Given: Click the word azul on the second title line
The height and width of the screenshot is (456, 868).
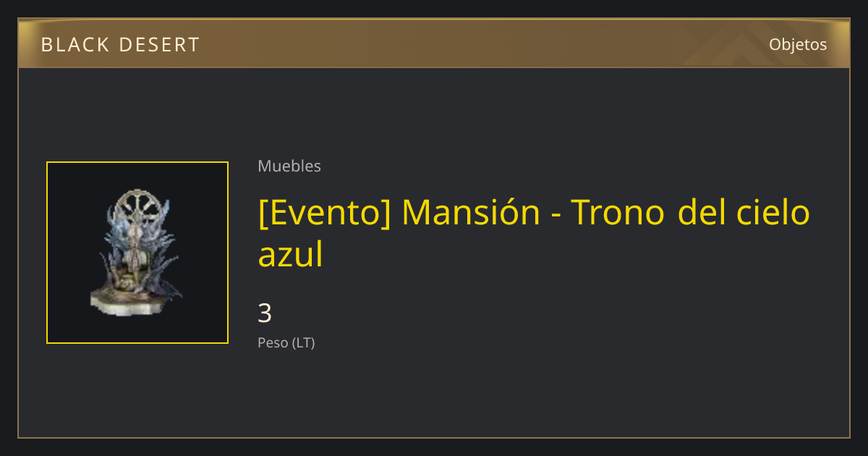Looking at the screenshot, I should 290,254.
